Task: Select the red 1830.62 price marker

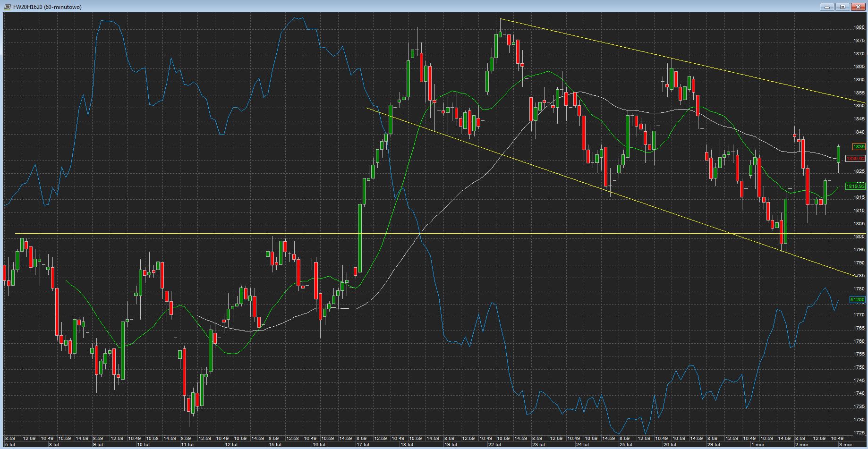Action: click(x=855, y=159)
